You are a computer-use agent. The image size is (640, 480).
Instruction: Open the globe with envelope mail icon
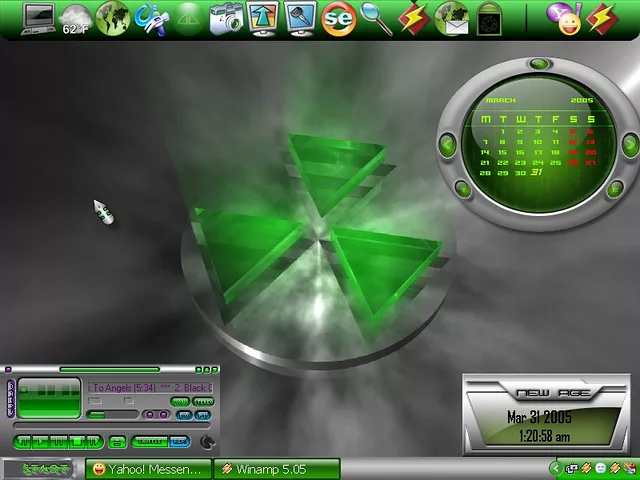tap(452, 19)
